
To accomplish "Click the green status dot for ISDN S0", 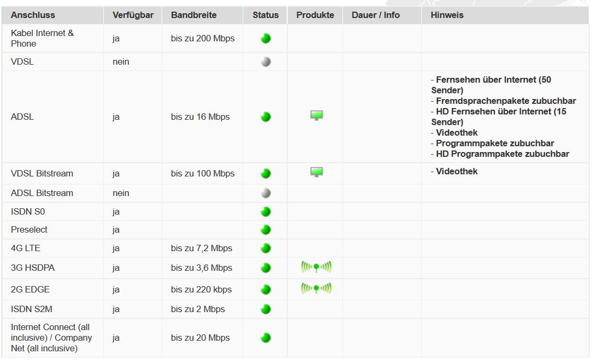I will tap(266, 212).
